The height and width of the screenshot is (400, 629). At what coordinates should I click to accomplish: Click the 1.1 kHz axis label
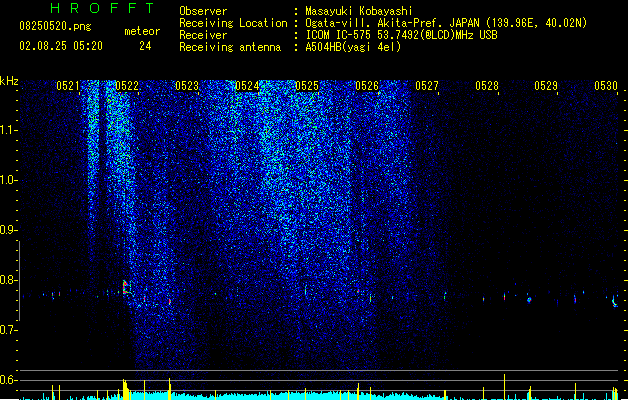(x=8, y=130)
